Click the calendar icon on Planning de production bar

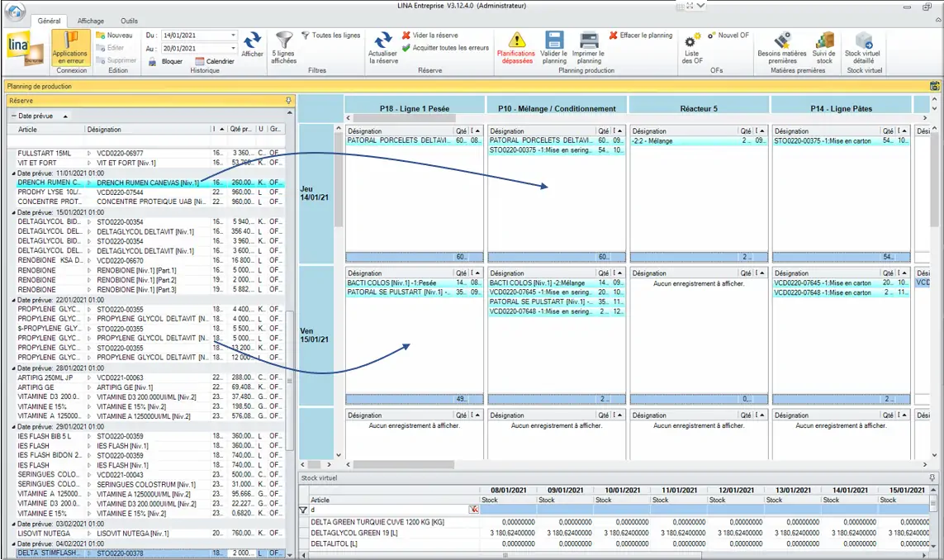(x=934, y=86)
